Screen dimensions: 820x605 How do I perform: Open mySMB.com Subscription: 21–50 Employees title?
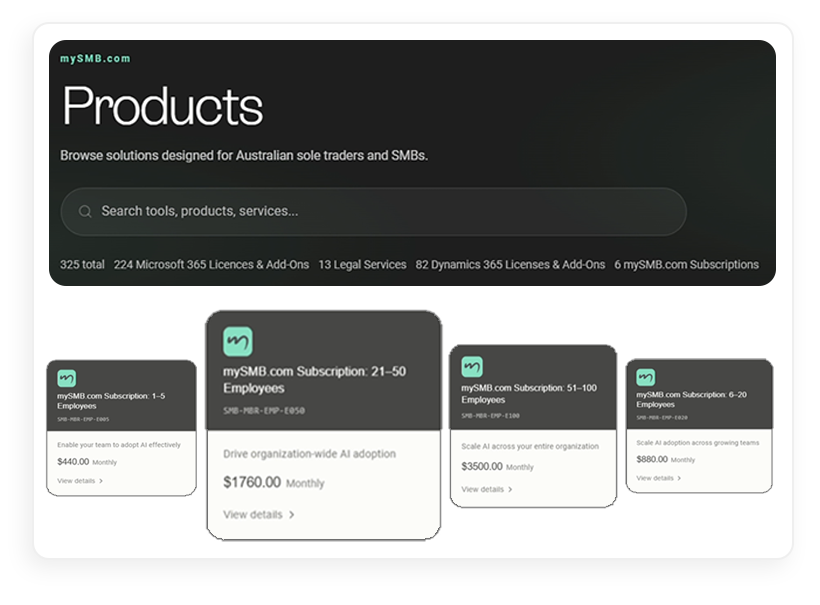[x=314, y=380]
